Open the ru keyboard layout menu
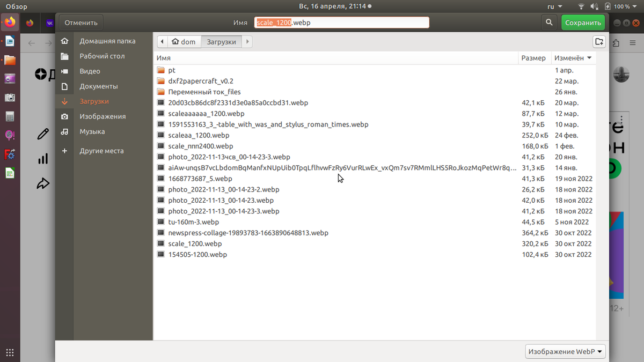 coord(555,6)
